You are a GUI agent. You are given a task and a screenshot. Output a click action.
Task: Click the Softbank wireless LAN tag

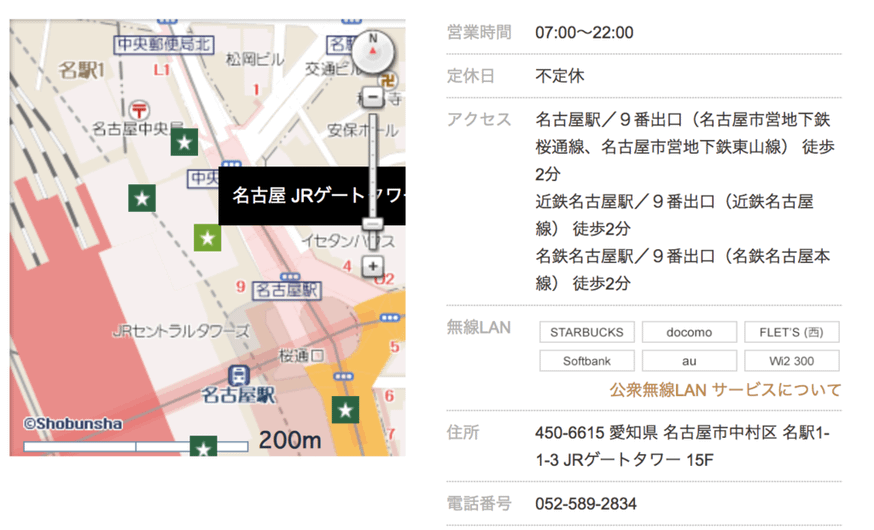587,361
